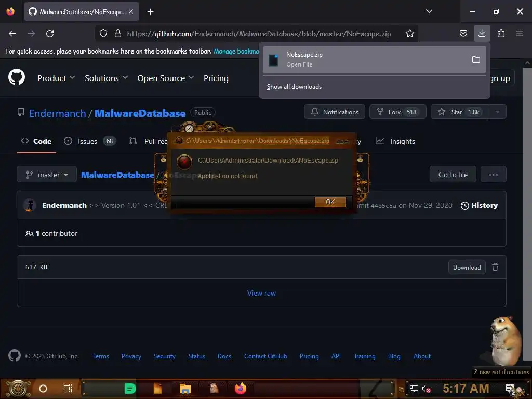The width and height of the screenshot is (532, 399).
Task: Click Show all downloads
Action: pyautogui.click(x=294, y=87)
